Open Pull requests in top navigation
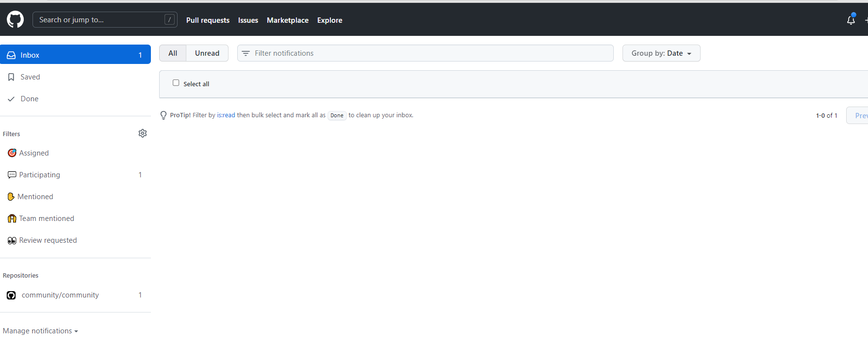 pyautogui.click(x=208, y=20)
